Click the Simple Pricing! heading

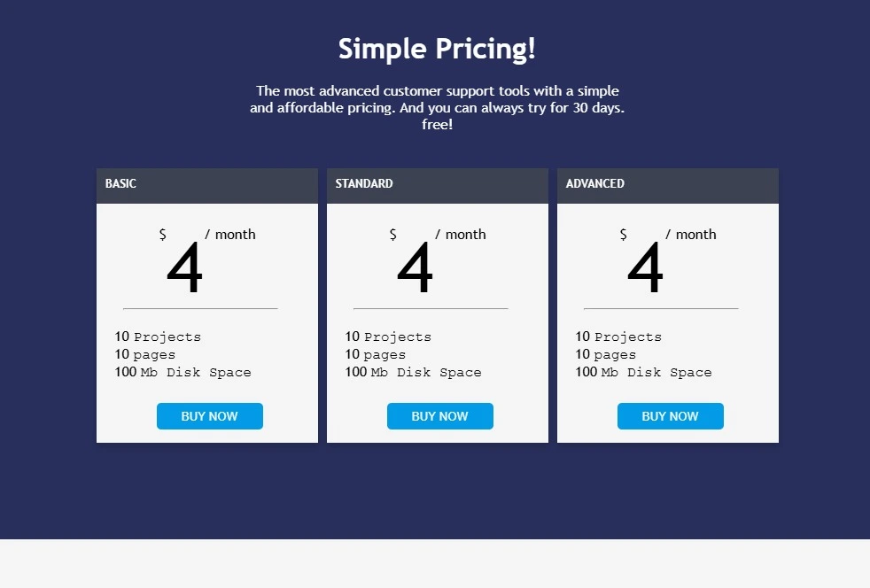tap(437, 49)
